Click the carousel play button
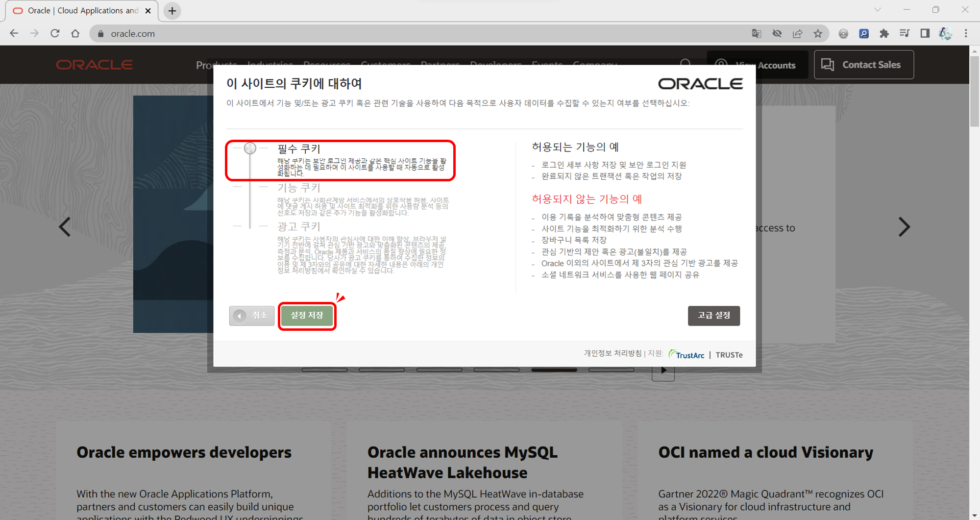Viewport: 980px width, 520px height. [x=663, y=371]
